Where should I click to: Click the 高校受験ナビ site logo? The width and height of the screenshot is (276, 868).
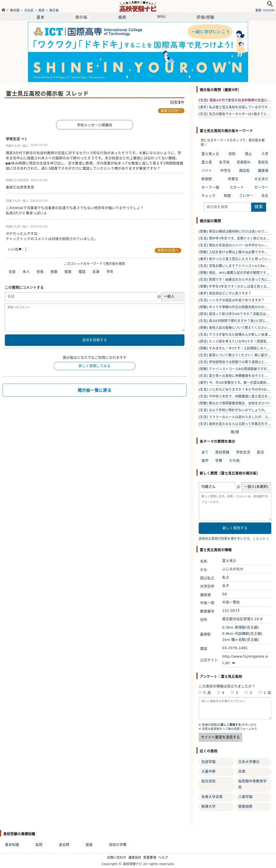coord(138,6)
